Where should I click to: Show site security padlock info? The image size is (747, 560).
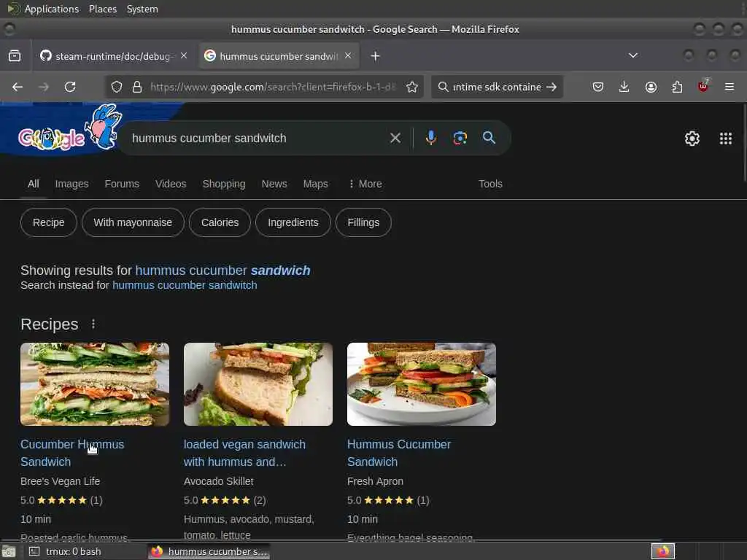(x=137, y=87)
